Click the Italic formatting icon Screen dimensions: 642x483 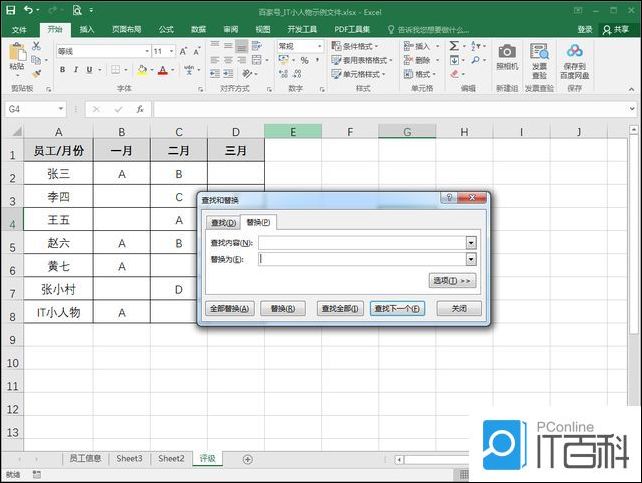point(75,70)
